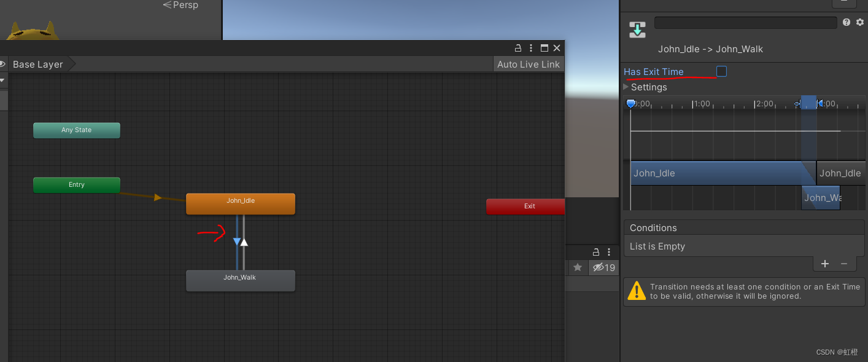Click the padlock icon on the Animator window
The image size is (868, 362).
pyautogui.click(x=517, y=47)
